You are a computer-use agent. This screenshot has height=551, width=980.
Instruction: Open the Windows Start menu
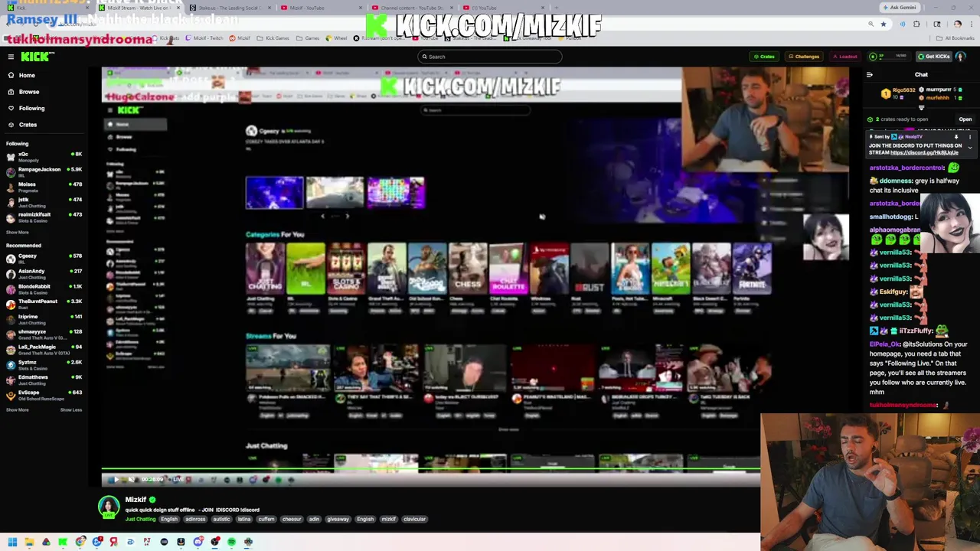click(12, 542)
